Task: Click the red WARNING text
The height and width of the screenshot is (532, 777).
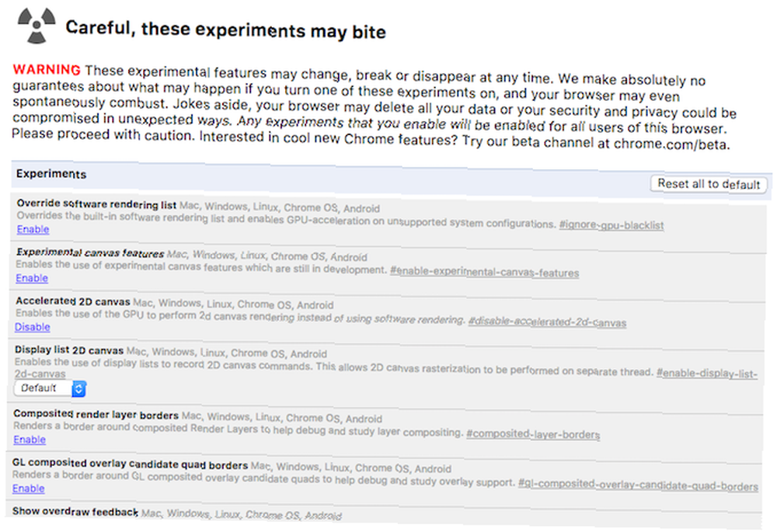Action: (47, 69)
